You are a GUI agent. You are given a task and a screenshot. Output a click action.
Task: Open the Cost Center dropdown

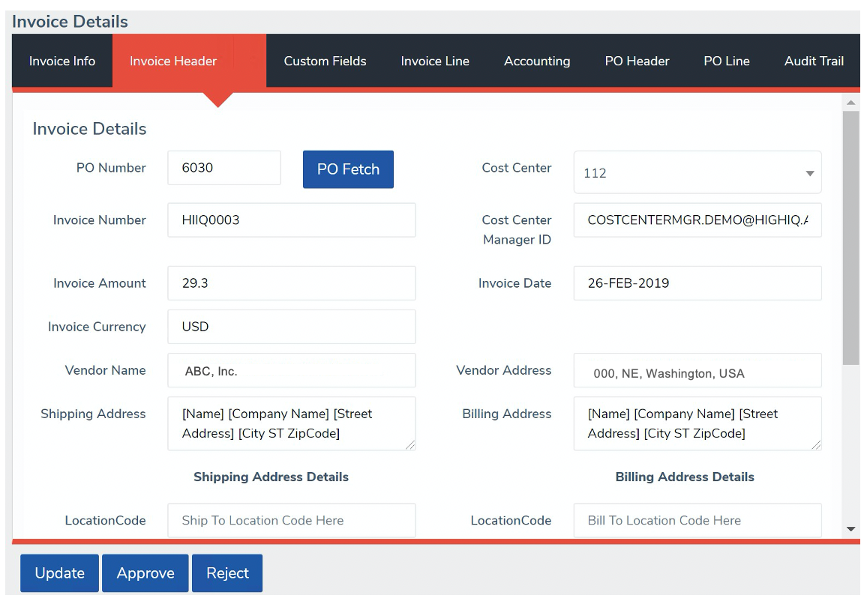810,172
